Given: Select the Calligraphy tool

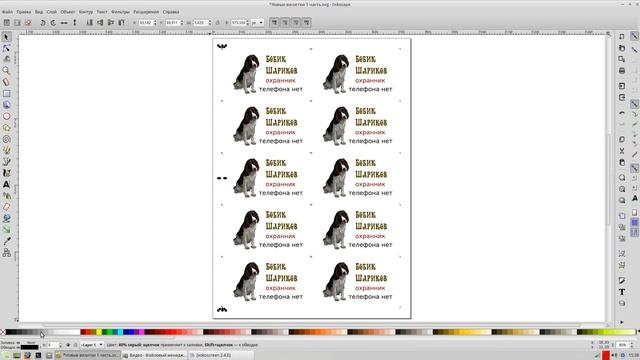Looking at the screenshot, I should coord(6,173).
